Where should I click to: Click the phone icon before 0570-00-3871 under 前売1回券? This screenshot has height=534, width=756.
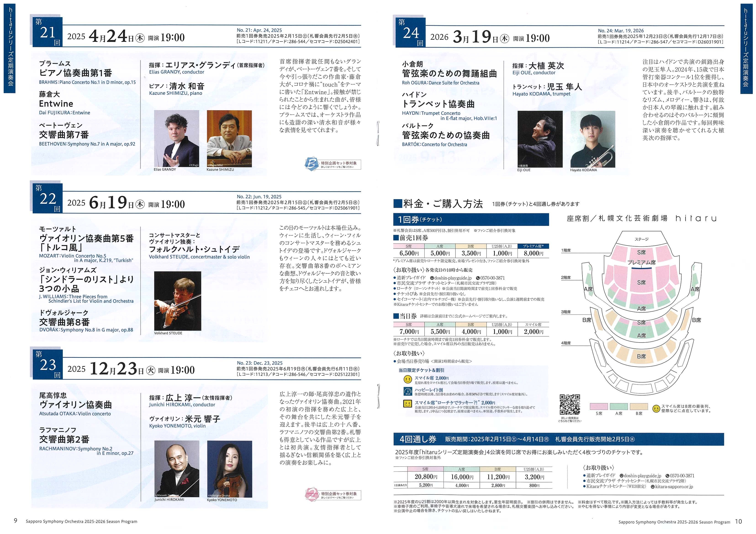[478, 278]
